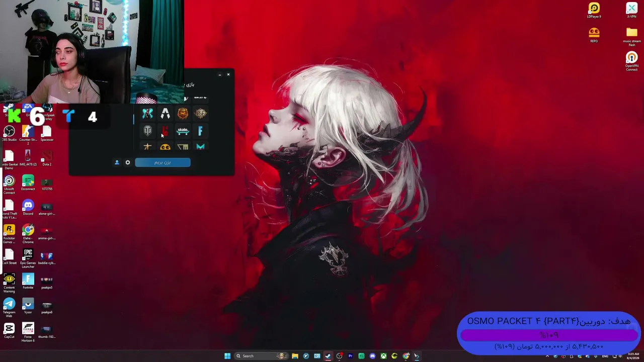Select the World of Tanks game icon
Viewport: 644px width, 362px height.
point(147,131)
